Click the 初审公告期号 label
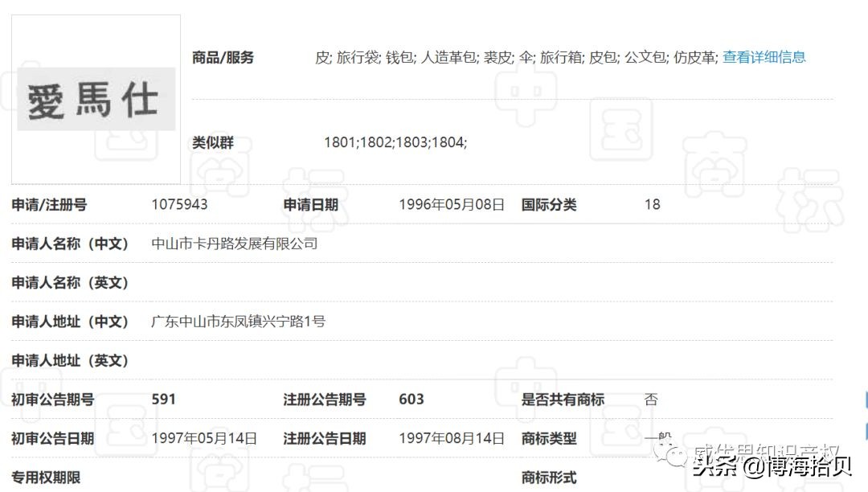868x492 pixels. click(x=52, y=399)
